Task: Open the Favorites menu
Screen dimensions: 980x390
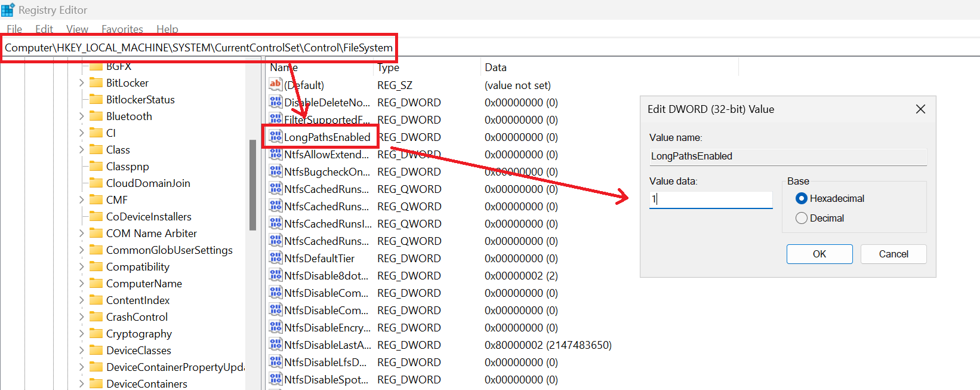Action: pos(122,29)
